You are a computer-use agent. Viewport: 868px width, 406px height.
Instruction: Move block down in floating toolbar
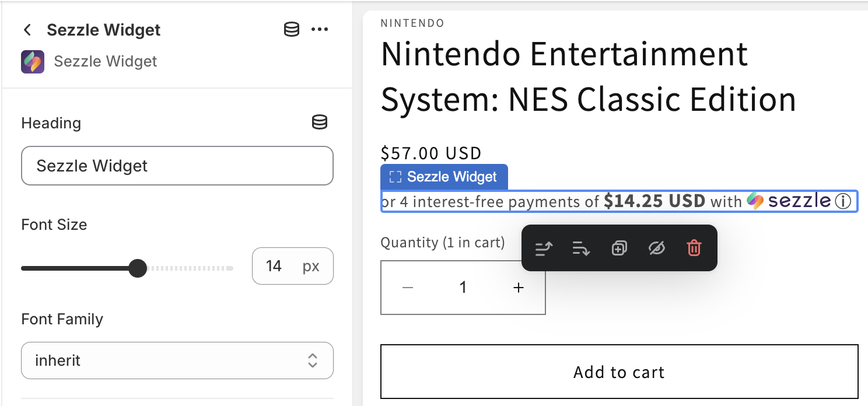(x=581, y=249)
